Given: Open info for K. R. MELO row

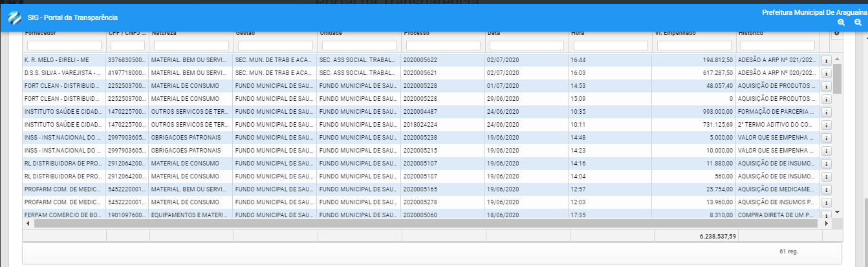Looking at the screenshot, I should coord(826,60).
